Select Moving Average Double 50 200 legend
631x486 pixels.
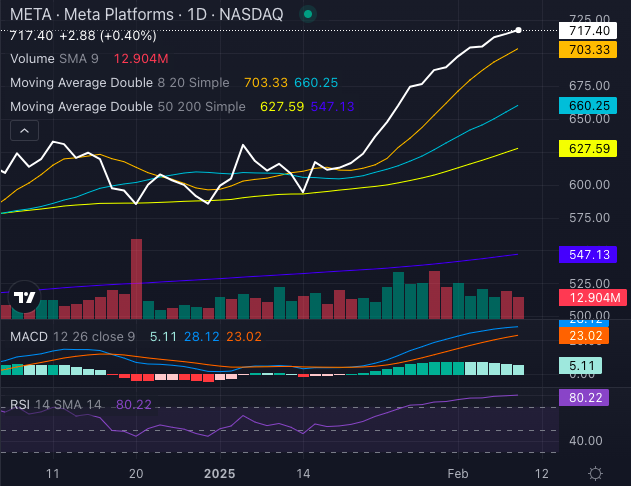pyautogui.click(x=125, y=106)
